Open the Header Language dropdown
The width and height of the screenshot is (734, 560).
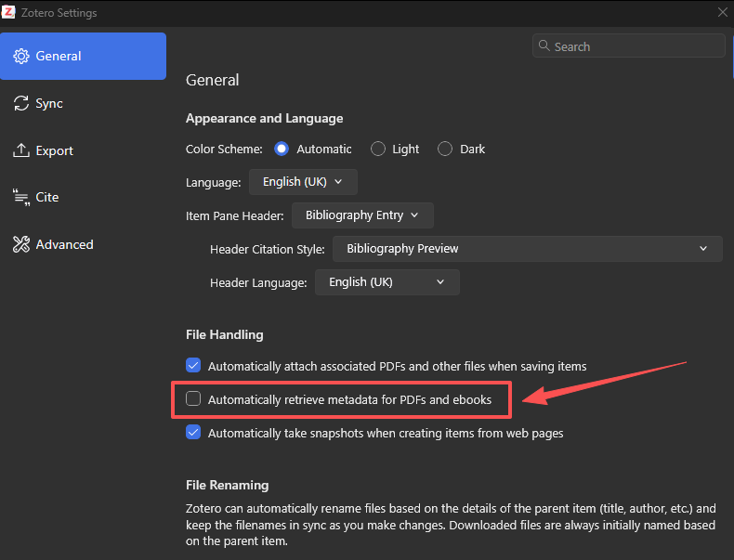[387, 282]
